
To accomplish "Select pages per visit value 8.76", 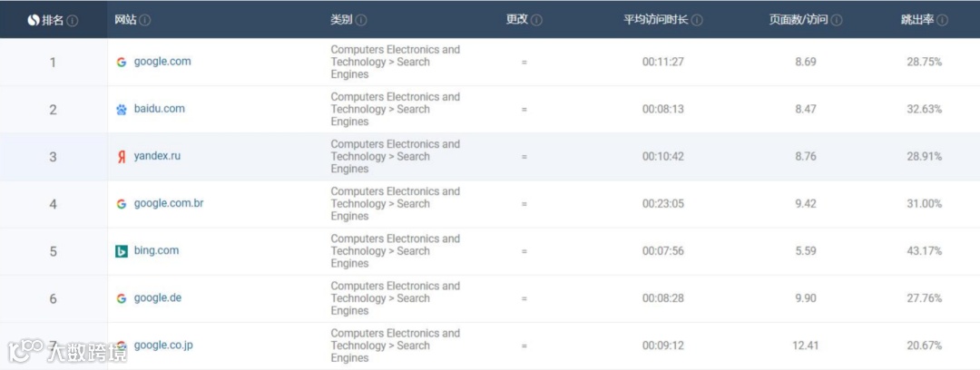I will (806, 156).
